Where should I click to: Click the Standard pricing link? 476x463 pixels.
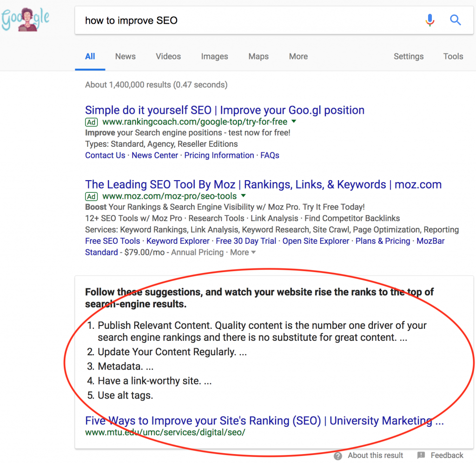[101, 252]
